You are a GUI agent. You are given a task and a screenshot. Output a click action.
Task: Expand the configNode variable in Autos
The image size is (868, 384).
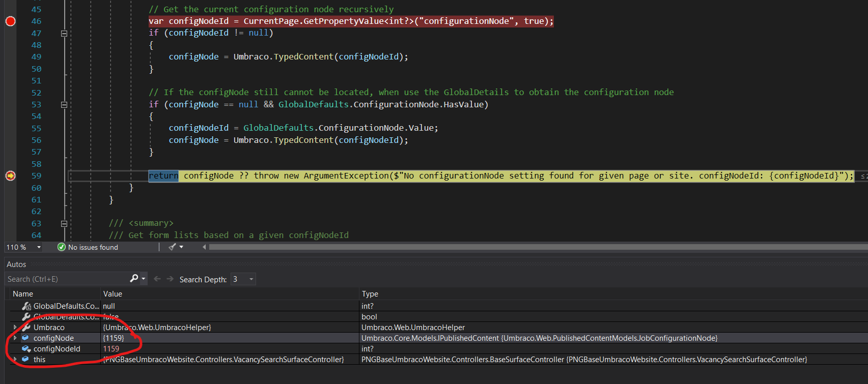[15, 338]
